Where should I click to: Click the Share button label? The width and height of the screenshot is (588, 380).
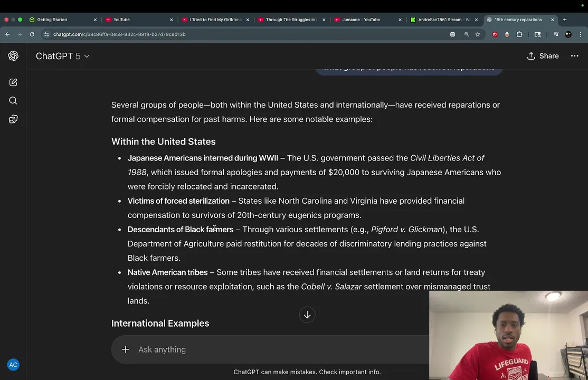point(549,56)
